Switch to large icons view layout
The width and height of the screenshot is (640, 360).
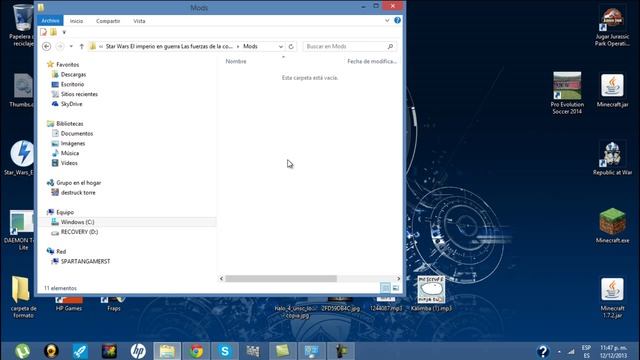(396, 288)
